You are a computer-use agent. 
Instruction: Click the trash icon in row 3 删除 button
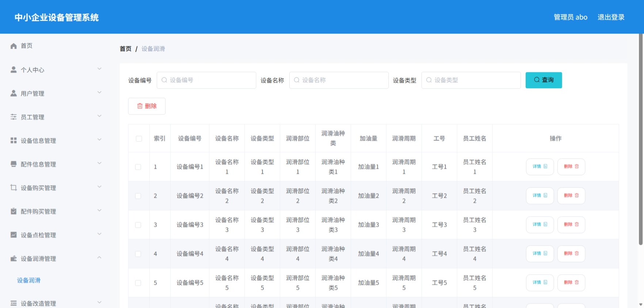(577, 224)
